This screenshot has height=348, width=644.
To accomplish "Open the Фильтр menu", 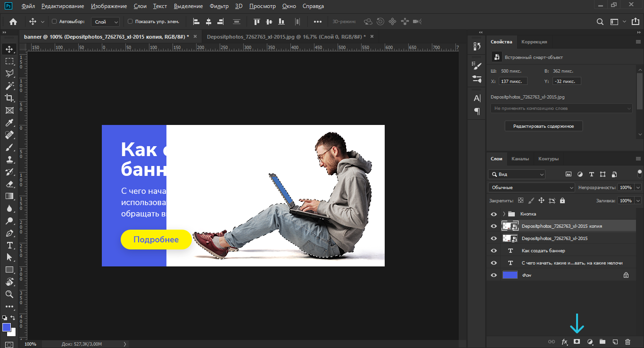I will [219, 6].
